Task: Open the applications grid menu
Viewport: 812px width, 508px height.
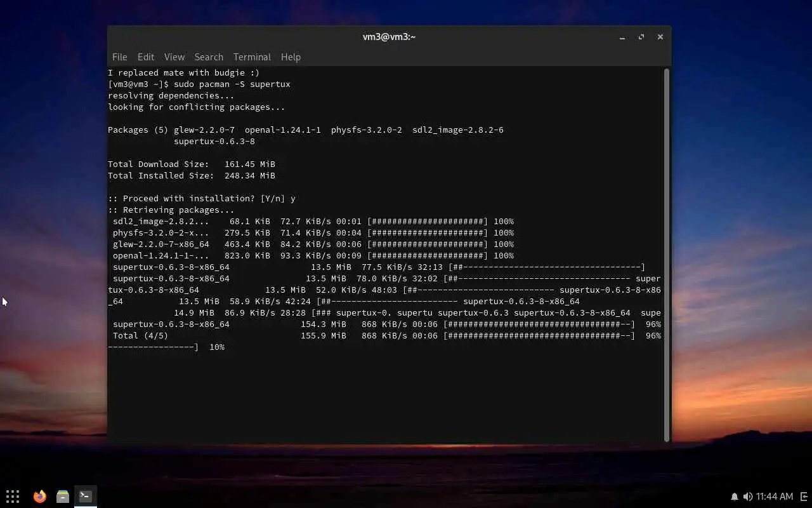Action: pyautogui.click(x=13, y=497)
